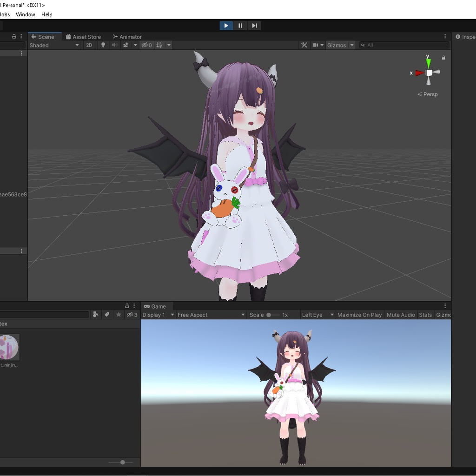Toggle 2D view mode in Scene toolbar
Image resolution: width=476 pixels, height=476 pixels.
pyautogui.click(x=89, y=45)
